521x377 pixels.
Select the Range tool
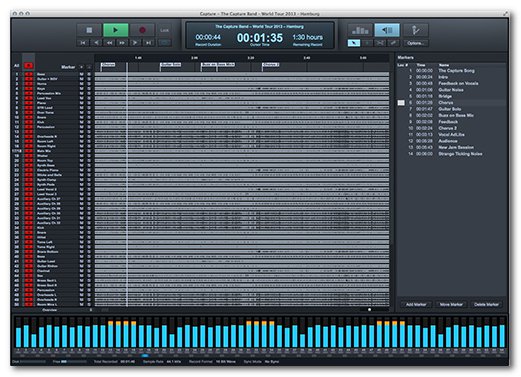(367, 43)
